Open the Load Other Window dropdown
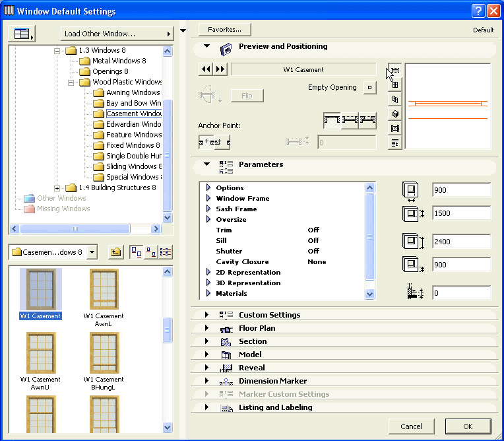 [117, 34]
